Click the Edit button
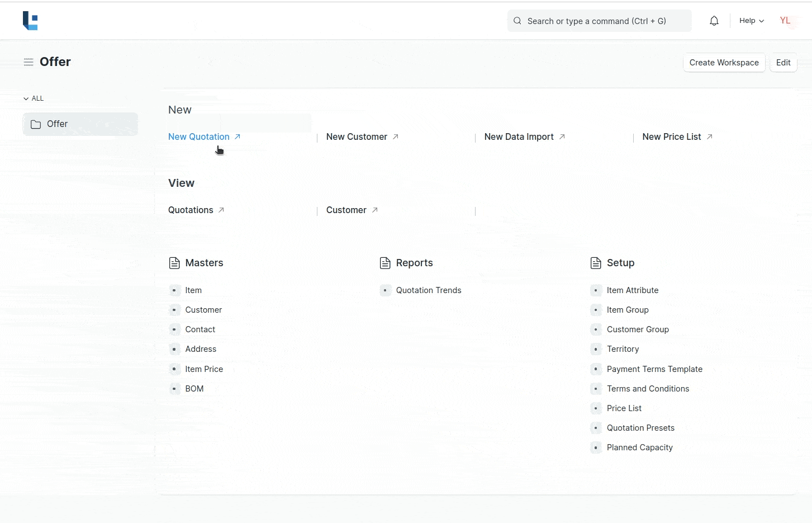This screenshot has height=523, width=812. pyautogui.click(x=783, y=63)
